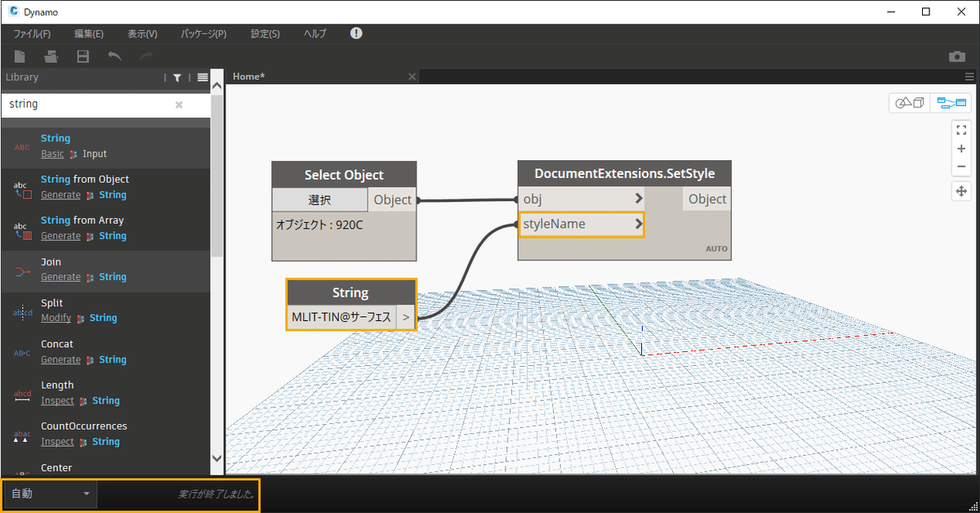Open the パッケージ(P) menu
The image size is (980, 513).
pyautogui.click(x=203, y=34)
